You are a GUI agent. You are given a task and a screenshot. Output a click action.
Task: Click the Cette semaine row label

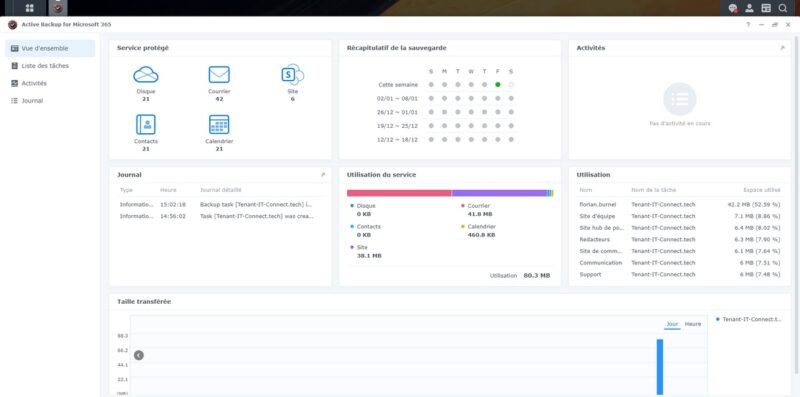coord(398,85)
